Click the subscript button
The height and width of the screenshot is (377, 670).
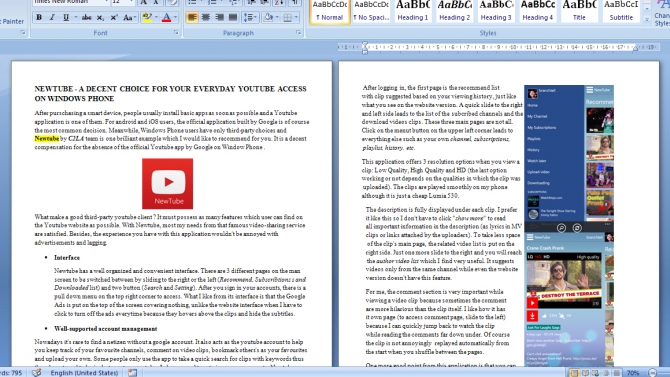pos(100,18)
